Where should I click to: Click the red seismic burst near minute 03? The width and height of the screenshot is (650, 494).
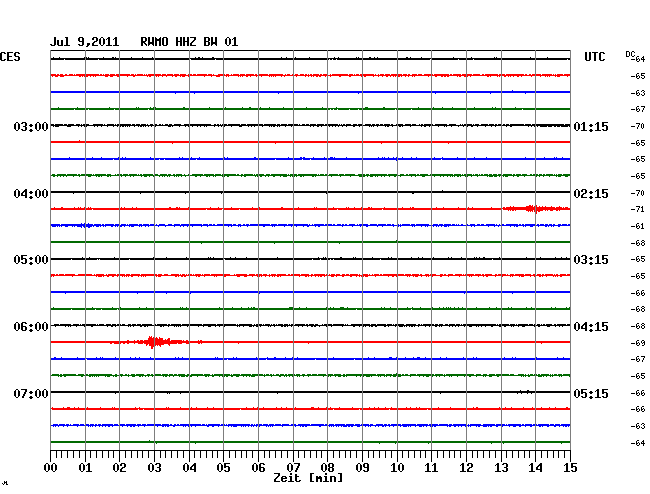[156, 342]
